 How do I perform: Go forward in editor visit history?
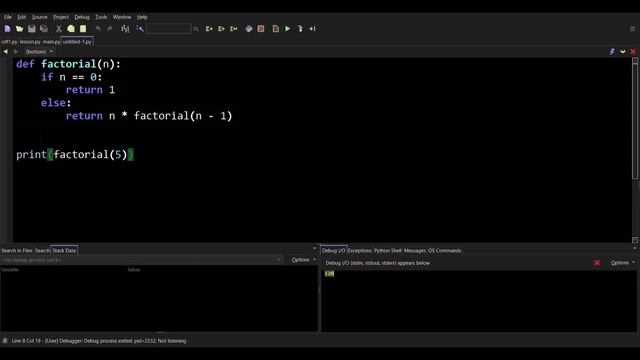pyautogui.click(x=16, y=51)
